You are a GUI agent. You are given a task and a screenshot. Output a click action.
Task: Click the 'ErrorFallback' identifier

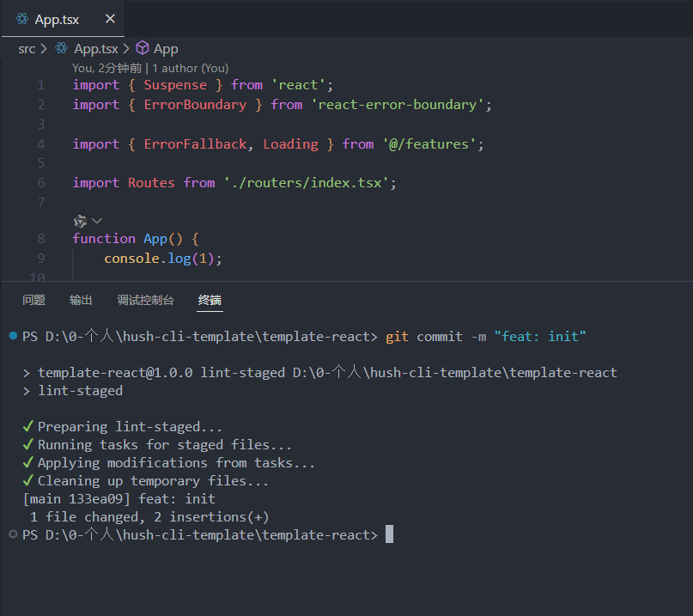(x=195, y=144)
